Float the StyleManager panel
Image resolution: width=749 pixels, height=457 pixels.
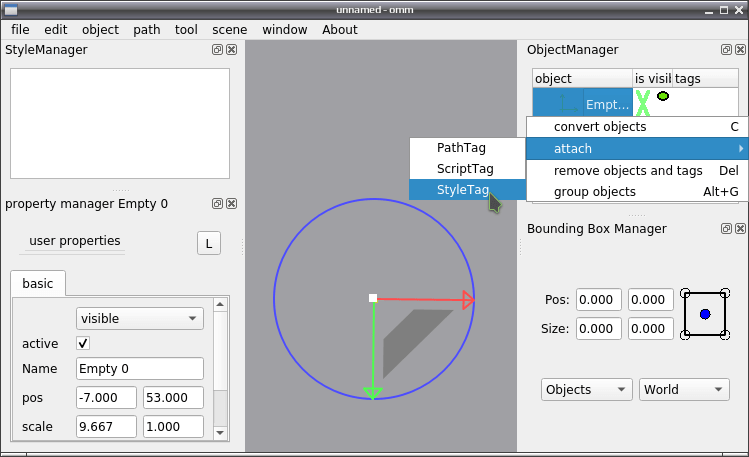[x=217, y=50]
